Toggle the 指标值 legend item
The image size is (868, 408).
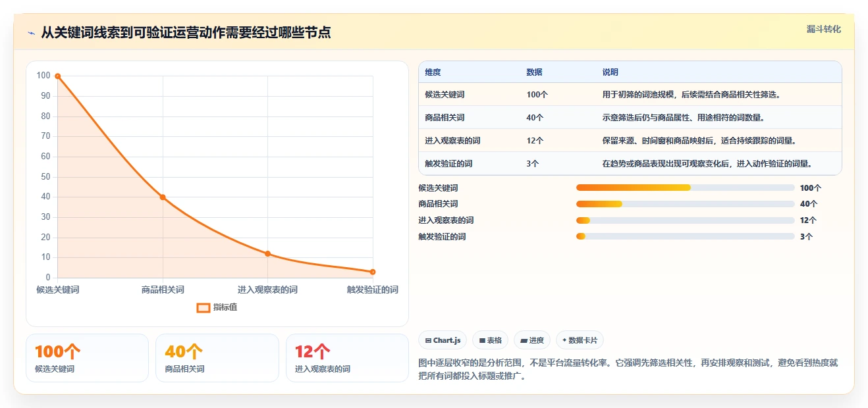click(217, 307)
